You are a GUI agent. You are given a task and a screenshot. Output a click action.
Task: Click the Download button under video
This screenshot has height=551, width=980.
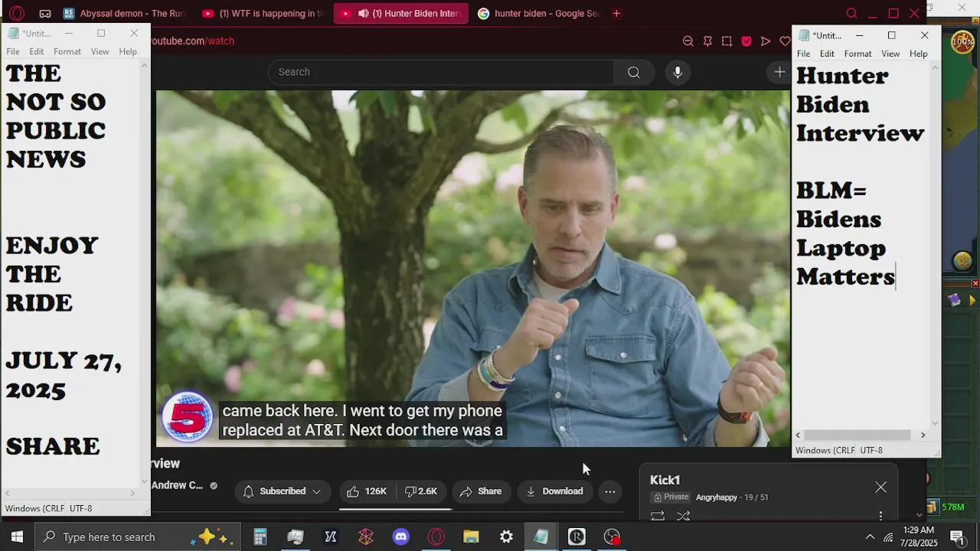coord(554,491)
